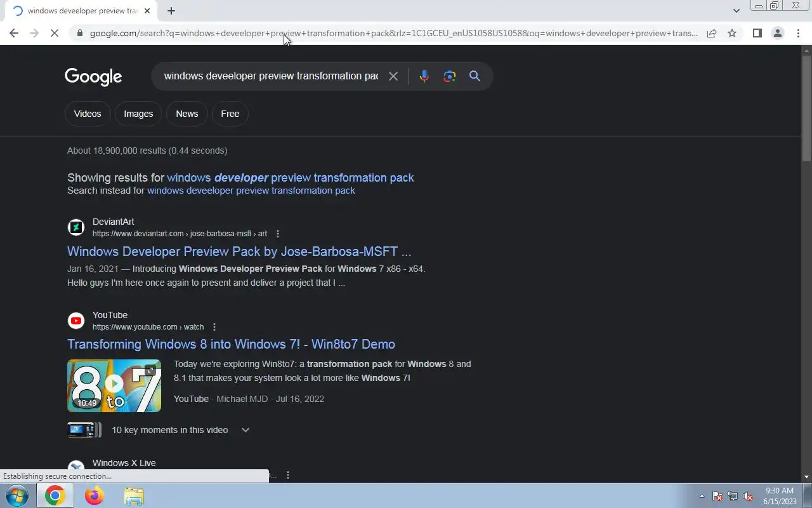Viewport: 812px width, 508px height.
Task: Click the address bar URL
Action: pyautogui.click(x=393, y=33)
